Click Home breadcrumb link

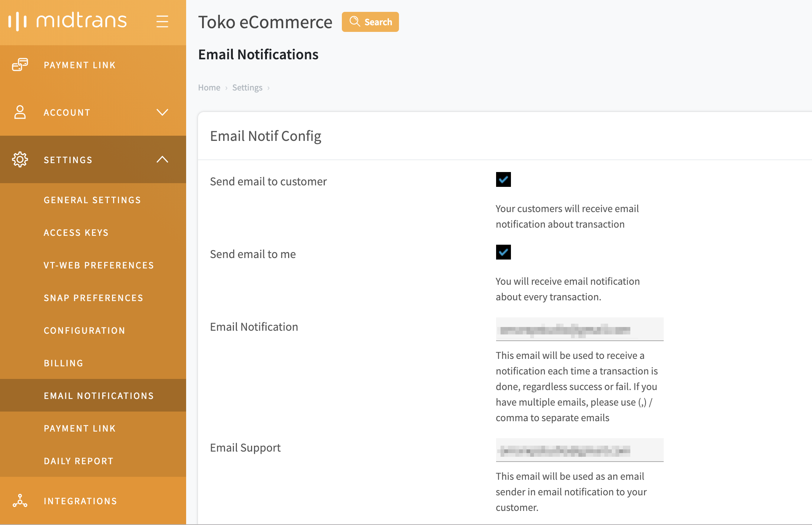point(209,88)
